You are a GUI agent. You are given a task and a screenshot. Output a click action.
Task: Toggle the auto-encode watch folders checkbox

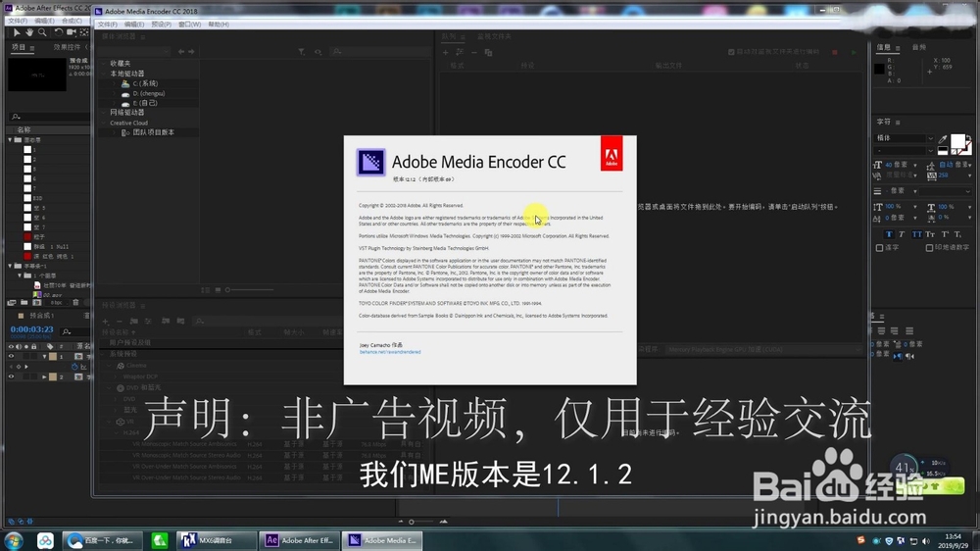(731, 52)
